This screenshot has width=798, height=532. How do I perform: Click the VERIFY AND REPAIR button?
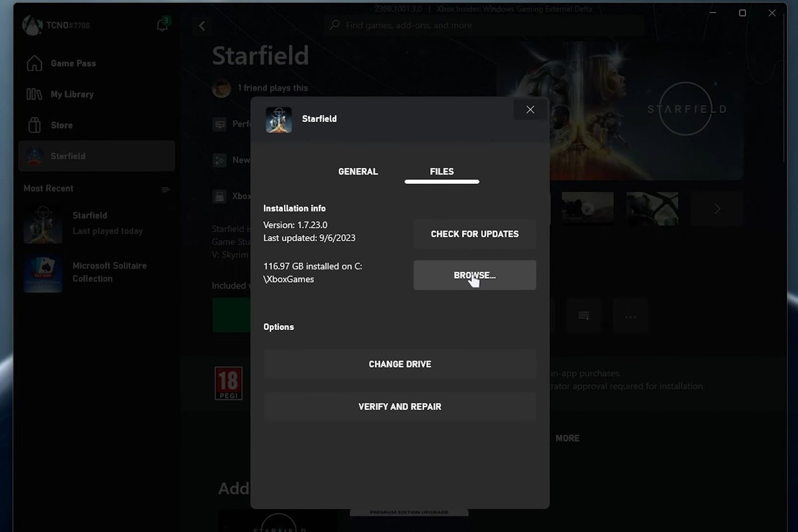(x=399, y=406)
